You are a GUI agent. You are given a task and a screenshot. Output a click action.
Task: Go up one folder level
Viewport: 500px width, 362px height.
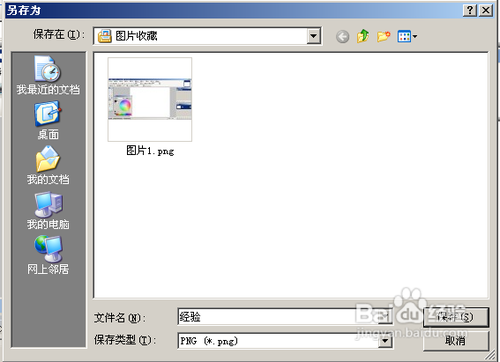coord(363,36)
